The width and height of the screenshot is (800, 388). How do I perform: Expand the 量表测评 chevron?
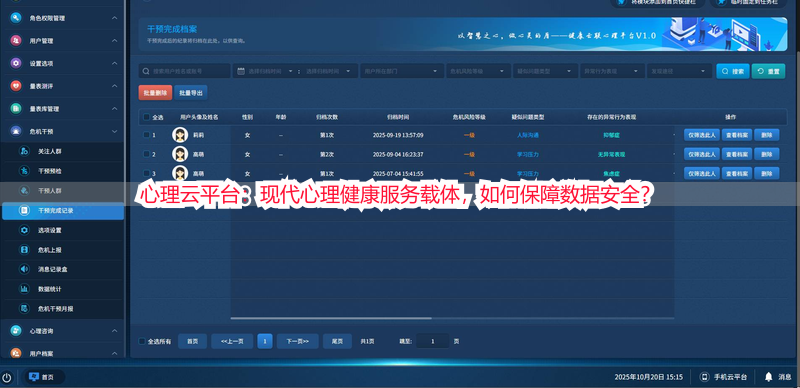pos(115,86)
